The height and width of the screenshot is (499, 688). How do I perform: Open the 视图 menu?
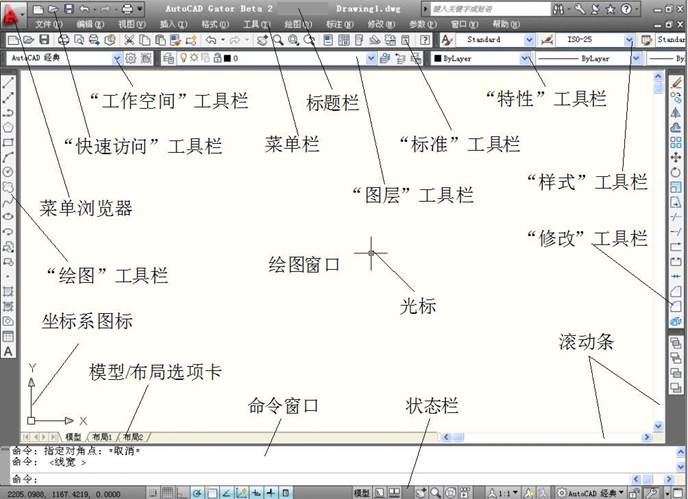pos(132,24)
